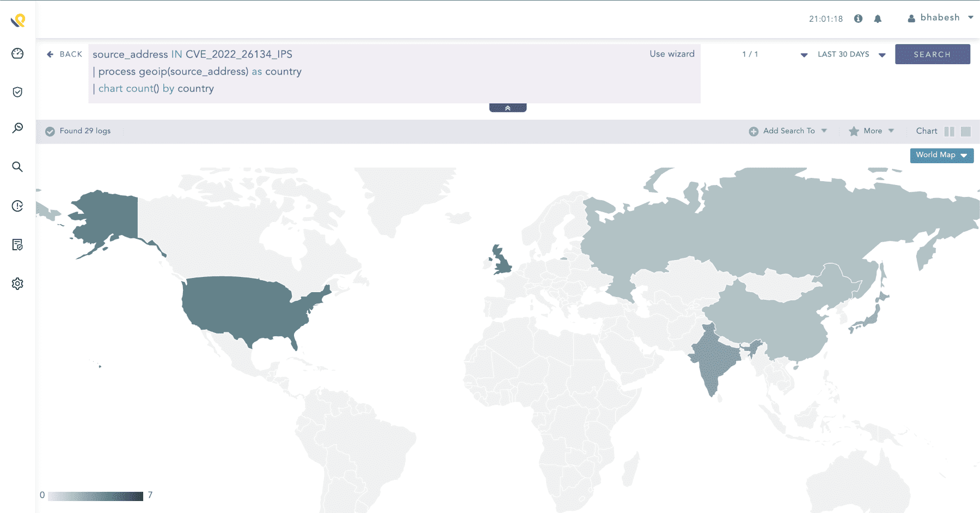Click the Use wizard link
Viewport: 980px width, 513px height.
[x=672, y=53]
